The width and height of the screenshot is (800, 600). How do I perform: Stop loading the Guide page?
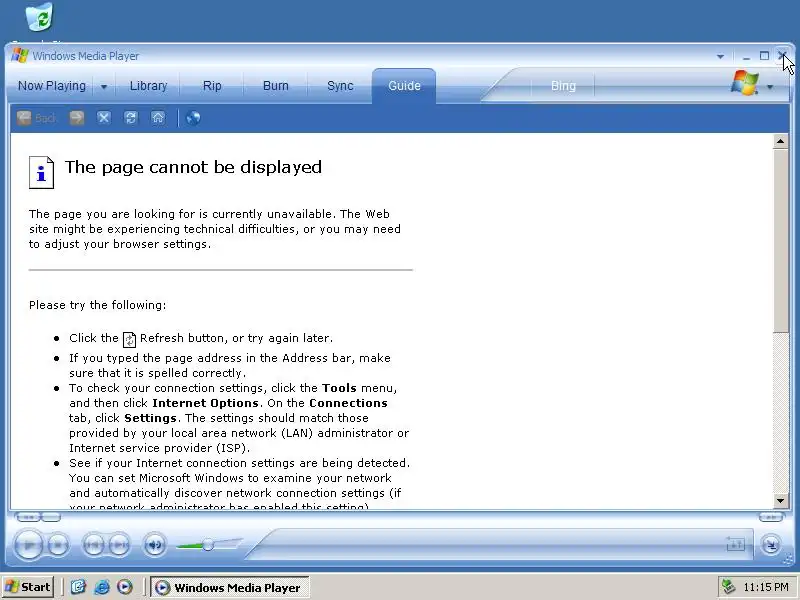coord(104,118)
